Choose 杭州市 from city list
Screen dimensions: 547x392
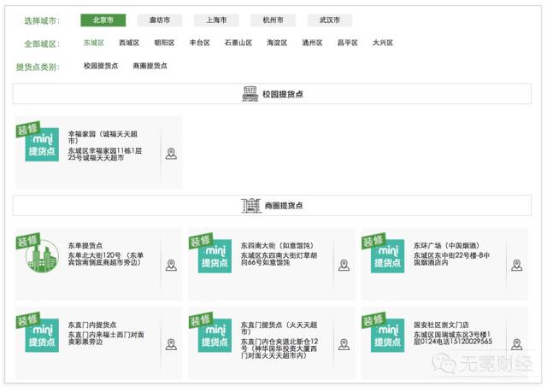[x=273, y=20]
